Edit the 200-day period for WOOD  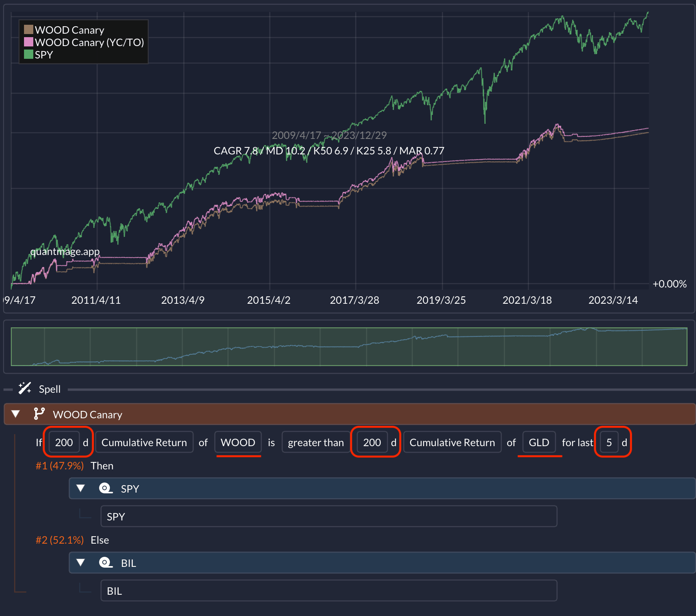click(x=64, y=442)
